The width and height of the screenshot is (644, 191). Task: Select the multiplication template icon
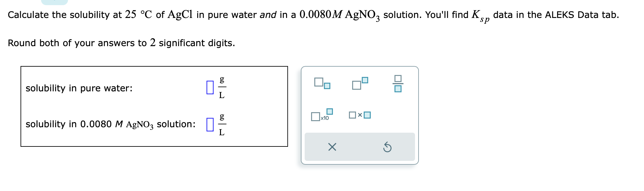360,115
